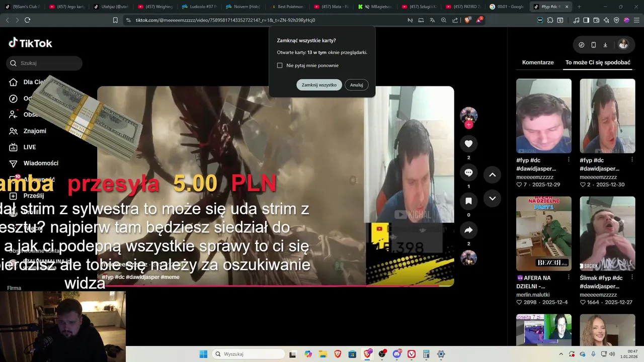The image size is (644, 362).
Task: Open the AFERA NA DZIELNI suggested video thumbnail
Action: 544,234
